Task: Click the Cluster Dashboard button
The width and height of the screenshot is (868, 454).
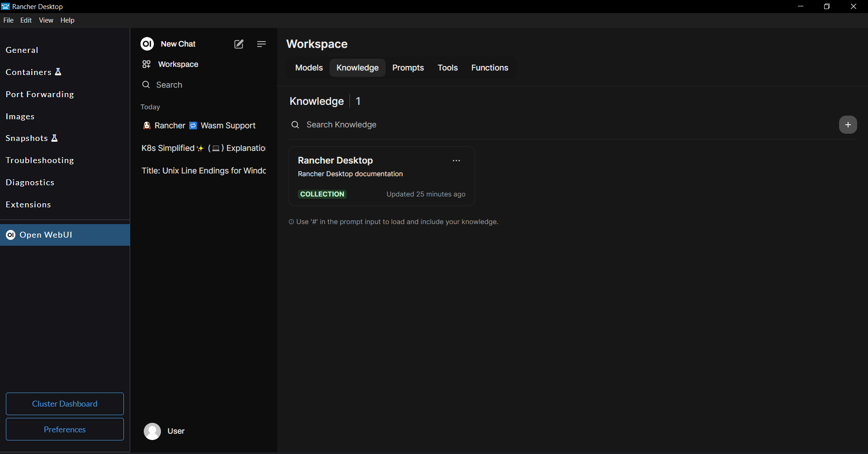Action: tap(65, 404)
